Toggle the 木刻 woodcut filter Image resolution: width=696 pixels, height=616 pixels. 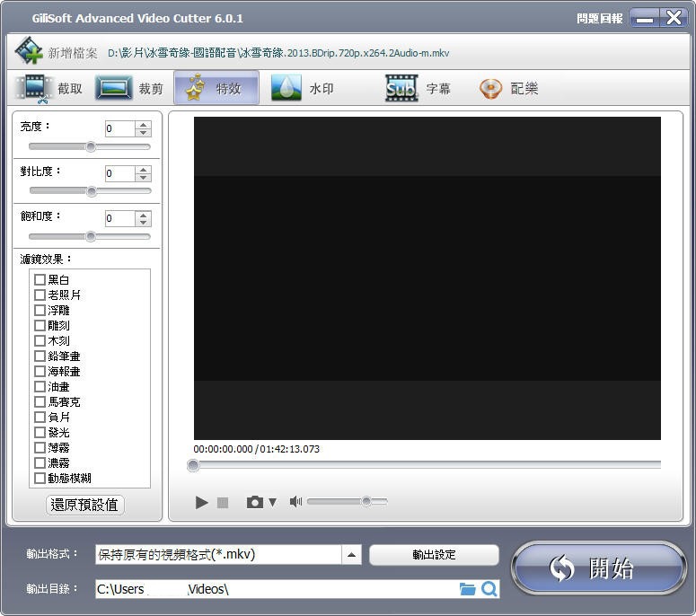(40, 341)
